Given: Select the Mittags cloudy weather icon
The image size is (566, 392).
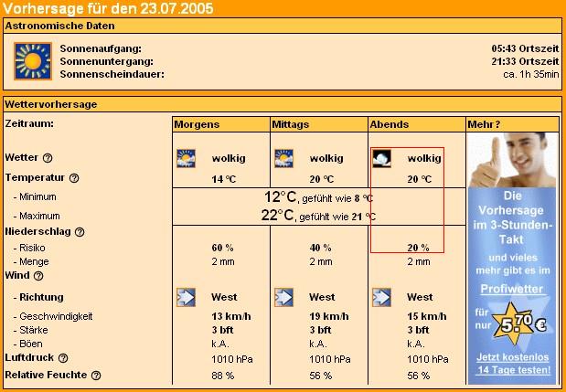Looking at the screenshot, I should (283, 158).
